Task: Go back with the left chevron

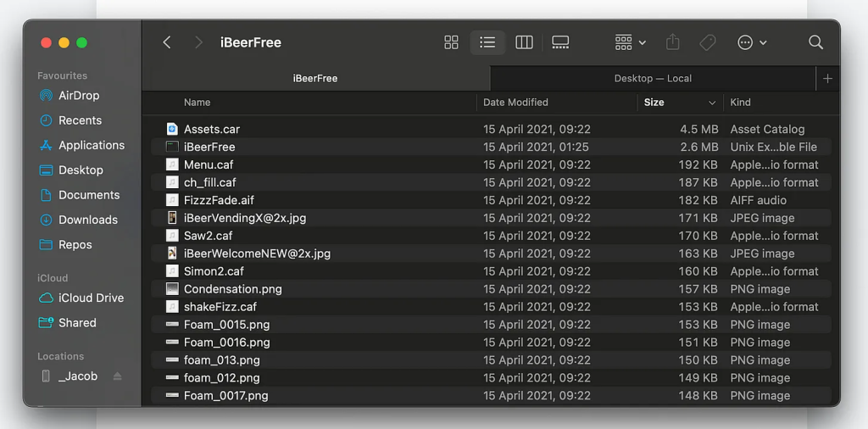Action: click(x=167, y=42)
